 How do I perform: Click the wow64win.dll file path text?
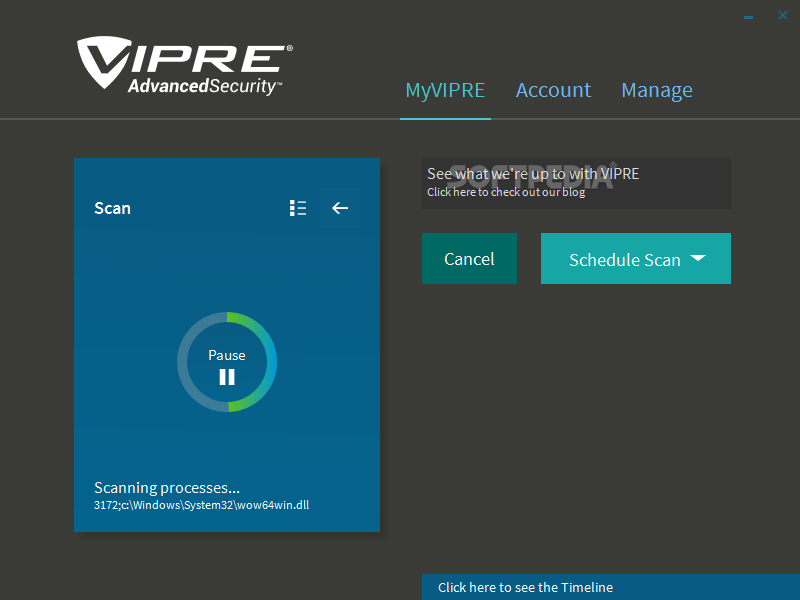[x=202, y=505]
